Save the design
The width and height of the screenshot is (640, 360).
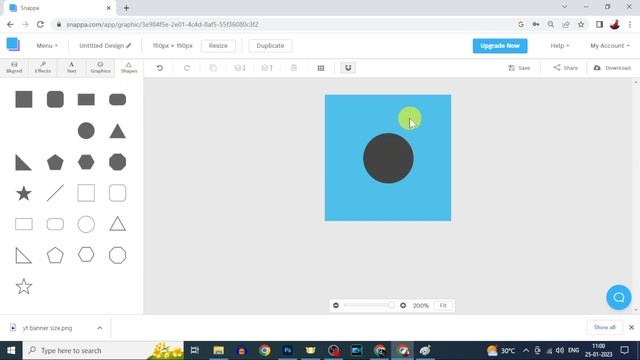(x=519, y=68)
